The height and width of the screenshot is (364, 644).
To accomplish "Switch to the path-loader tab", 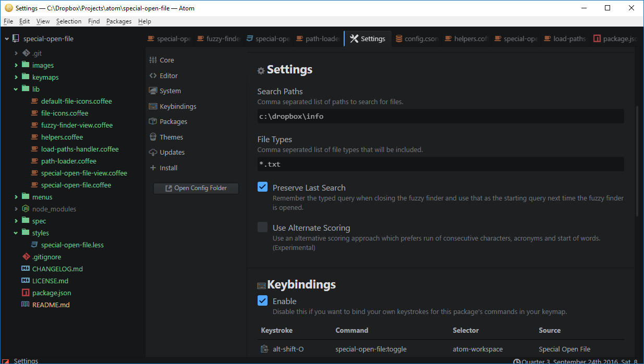I will click(318, 39).
